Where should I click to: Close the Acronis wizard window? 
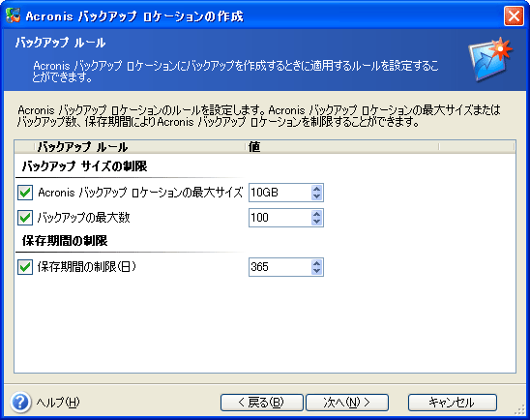coord(514,15)
